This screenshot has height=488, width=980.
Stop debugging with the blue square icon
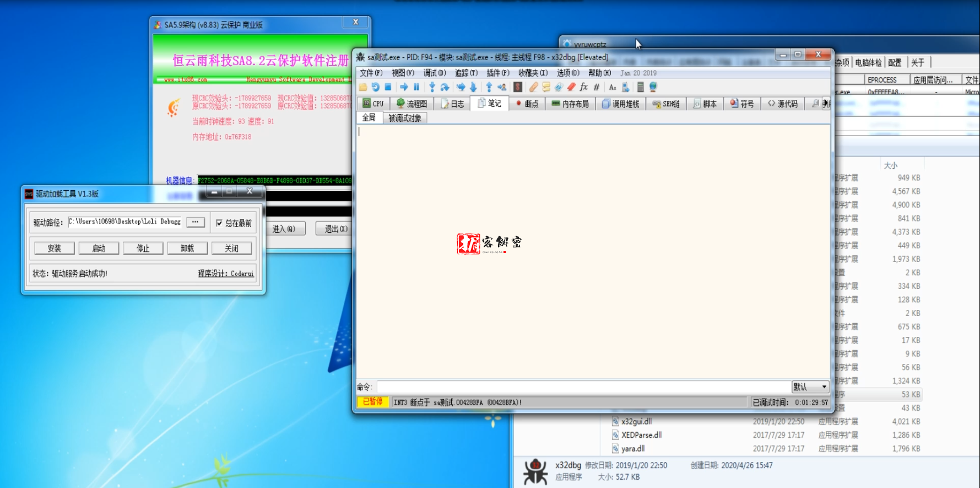point(388,87)
